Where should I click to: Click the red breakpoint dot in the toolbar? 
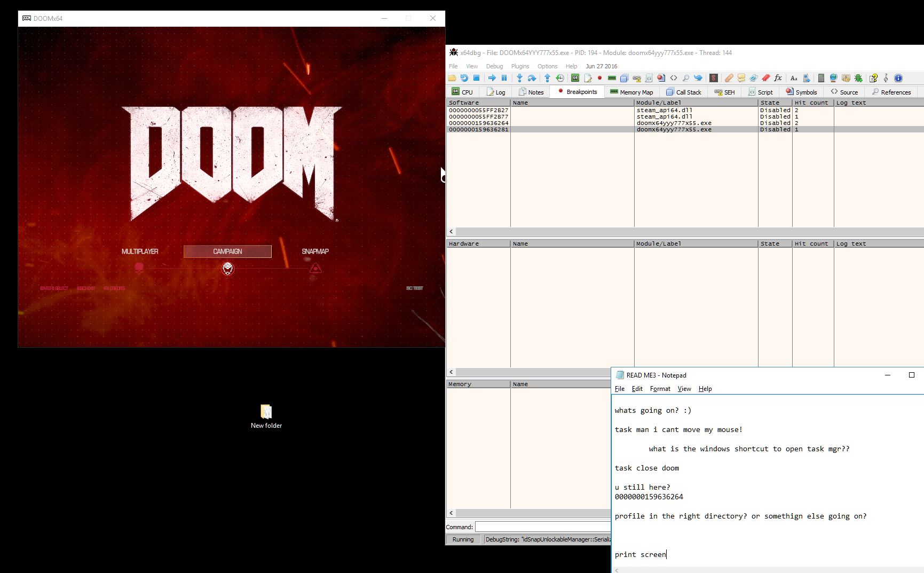[x=599, y=78]
